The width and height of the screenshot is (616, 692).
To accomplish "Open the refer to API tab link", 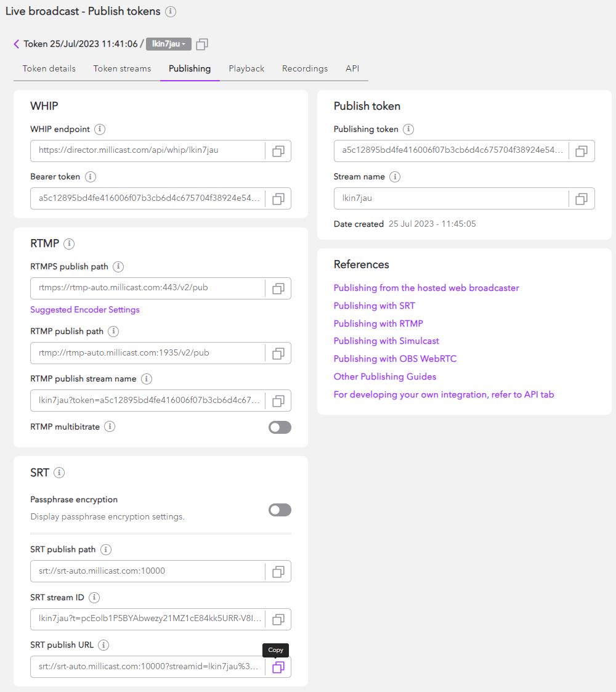I will (444, 394).
